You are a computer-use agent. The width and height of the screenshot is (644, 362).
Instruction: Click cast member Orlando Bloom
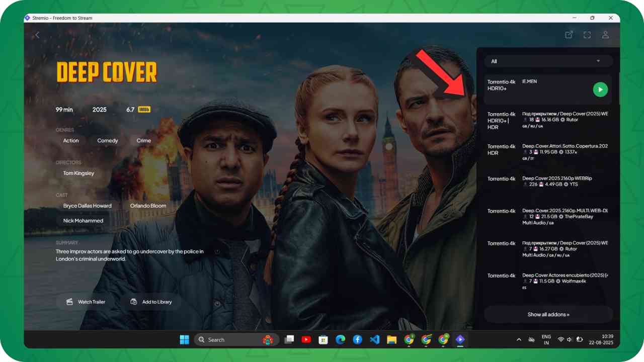[148, 206]
